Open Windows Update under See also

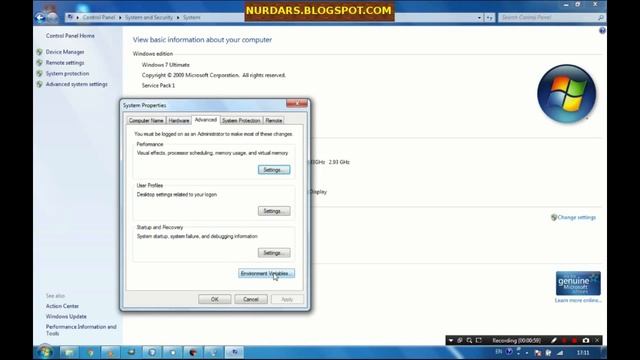[66, 316]
